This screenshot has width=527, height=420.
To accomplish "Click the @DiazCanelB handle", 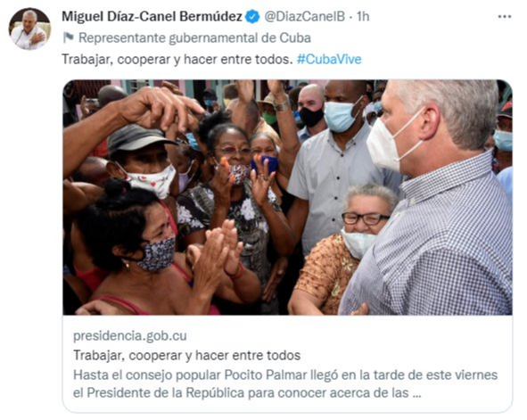I will pyautogui.click(x=304, y=16).
